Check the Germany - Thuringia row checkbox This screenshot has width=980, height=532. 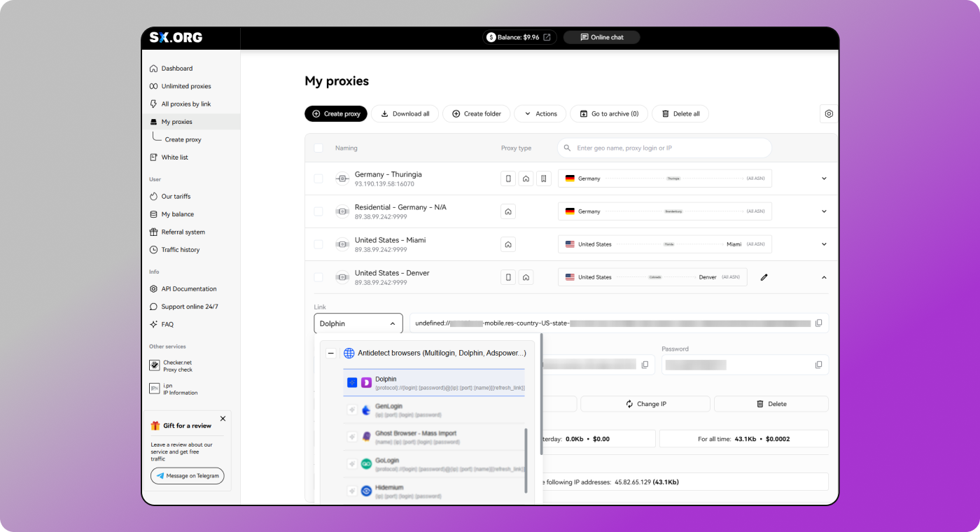[x=318, y=178]
